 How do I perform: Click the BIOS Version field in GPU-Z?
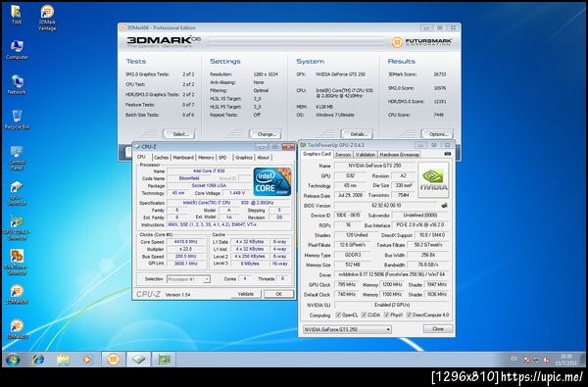(x=386, y=206)
